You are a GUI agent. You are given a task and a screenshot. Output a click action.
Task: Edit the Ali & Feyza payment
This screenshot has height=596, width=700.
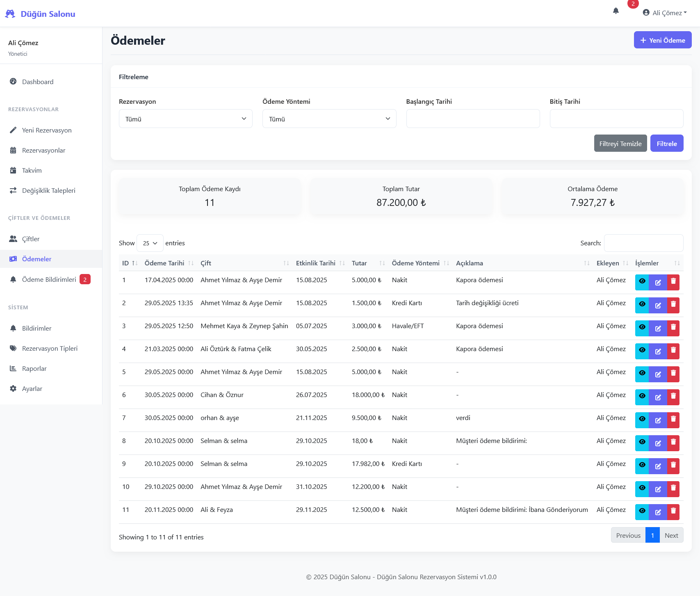pyautogui.click(x=658, y=512)
